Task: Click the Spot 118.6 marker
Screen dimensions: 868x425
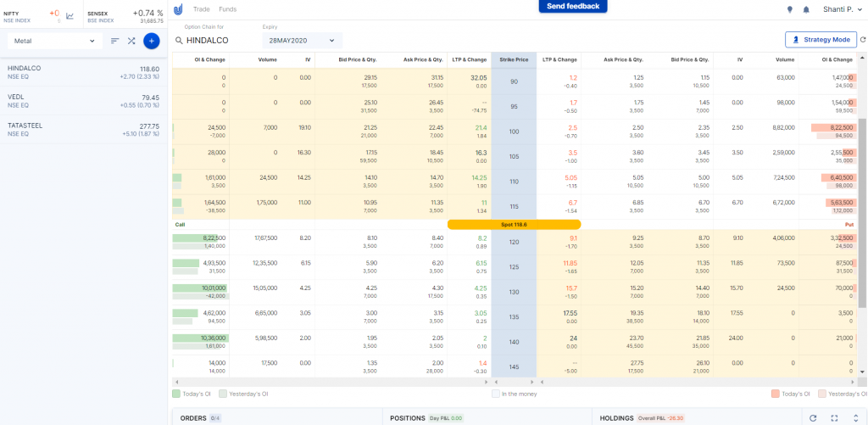Action: [x=514, y=225]
